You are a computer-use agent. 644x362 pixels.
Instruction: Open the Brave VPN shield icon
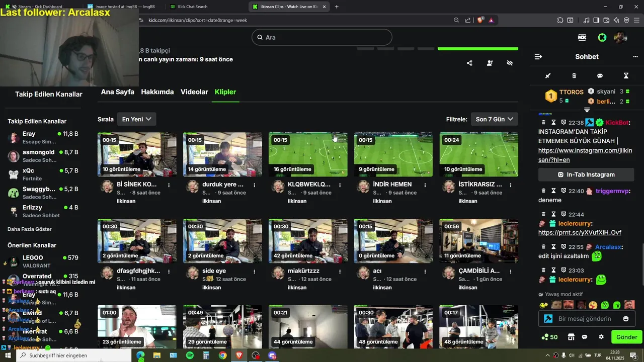click(x=626, y=20)
